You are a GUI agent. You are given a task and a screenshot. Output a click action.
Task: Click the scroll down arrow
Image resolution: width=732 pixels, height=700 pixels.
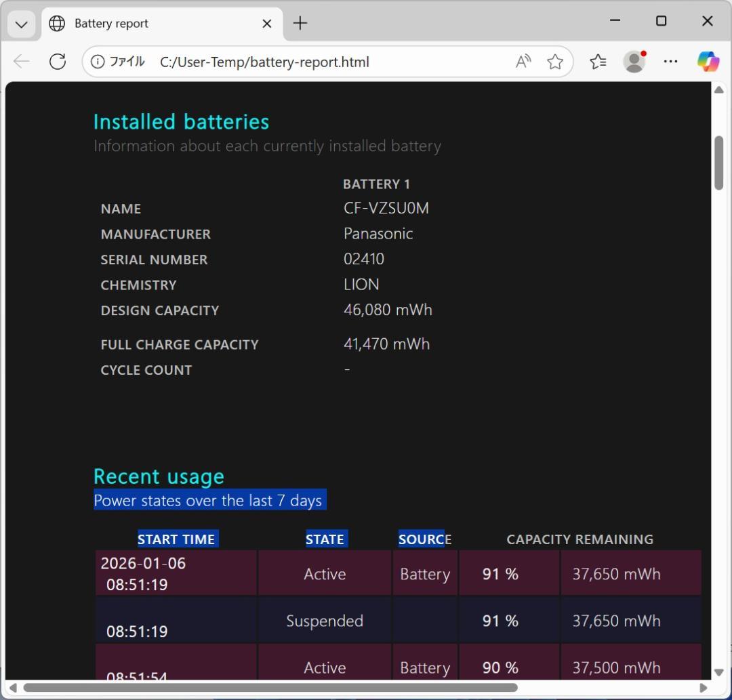point(718,672)
